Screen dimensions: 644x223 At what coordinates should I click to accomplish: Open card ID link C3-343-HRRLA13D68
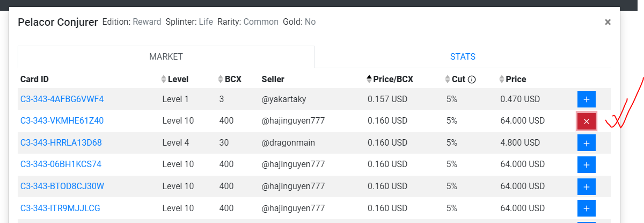[61, 143]
